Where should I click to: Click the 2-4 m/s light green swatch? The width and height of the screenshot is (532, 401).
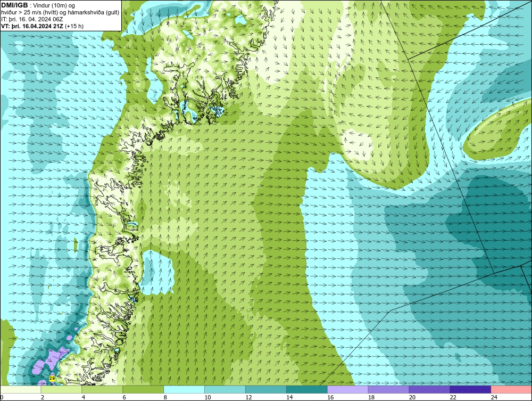pyautogui.click(x=61, y=389)
